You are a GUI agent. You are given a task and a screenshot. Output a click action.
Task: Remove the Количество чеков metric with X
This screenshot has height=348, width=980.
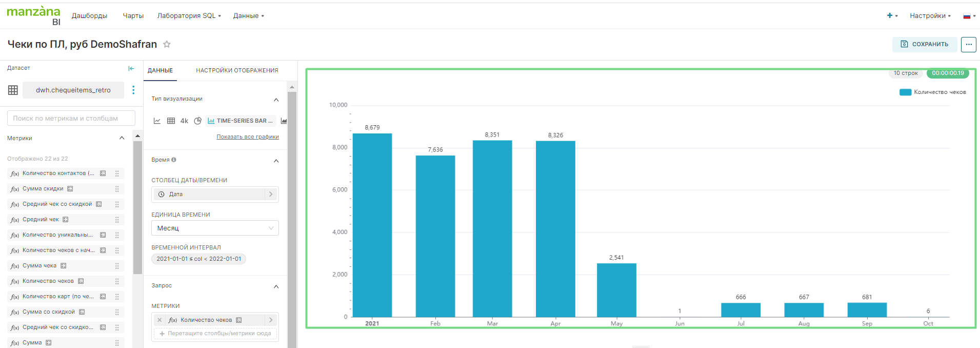coord(159,320)
